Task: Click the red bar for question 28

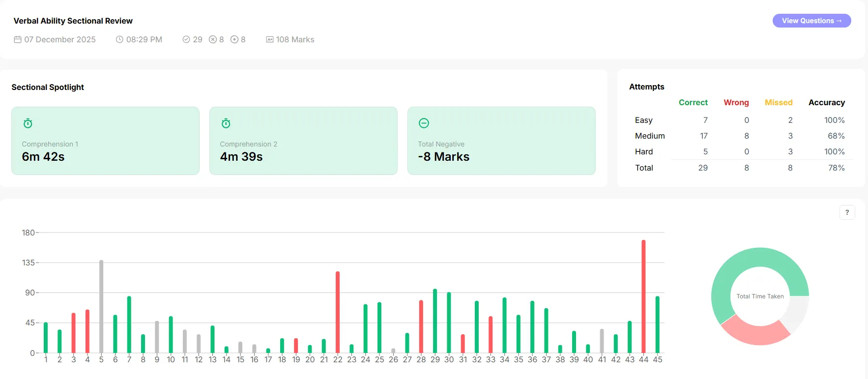Action: click(421, 326)
